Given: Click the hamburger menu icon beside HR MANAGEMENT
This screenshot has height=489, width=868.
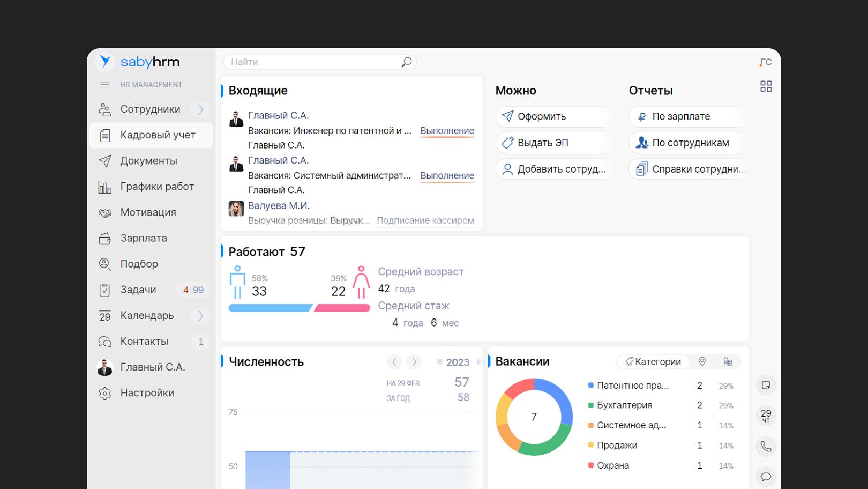Looking at the screenshot, I should (x=105, y=85).
